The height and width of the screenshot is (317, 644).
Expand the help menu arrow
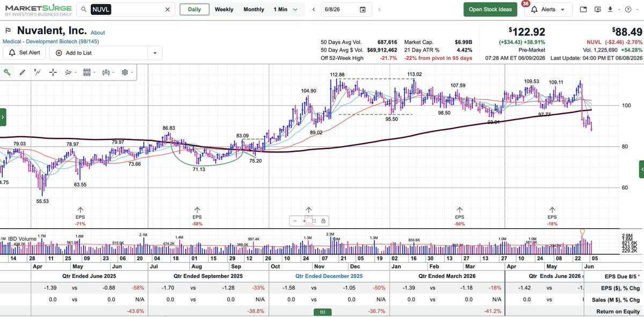(x=637, y=10)
